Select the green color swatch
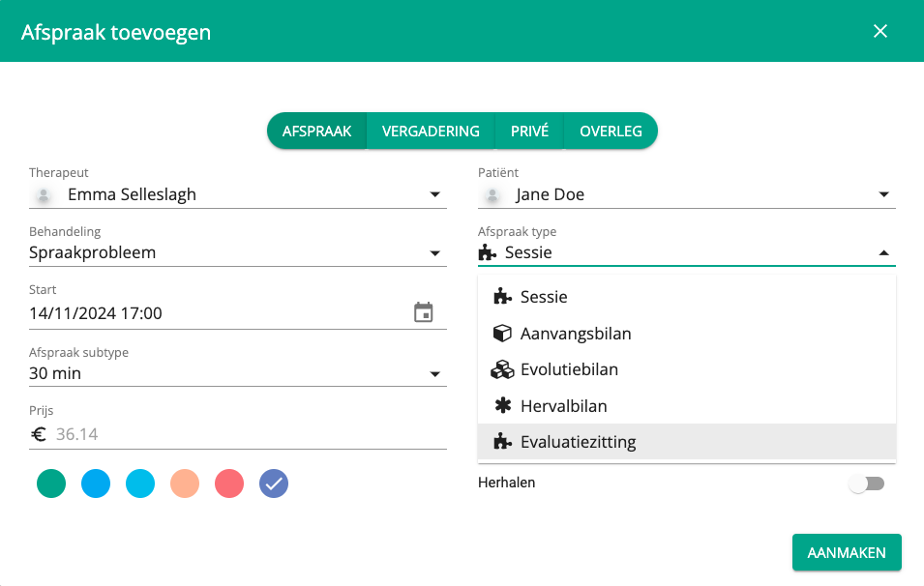 click(51, 483)
